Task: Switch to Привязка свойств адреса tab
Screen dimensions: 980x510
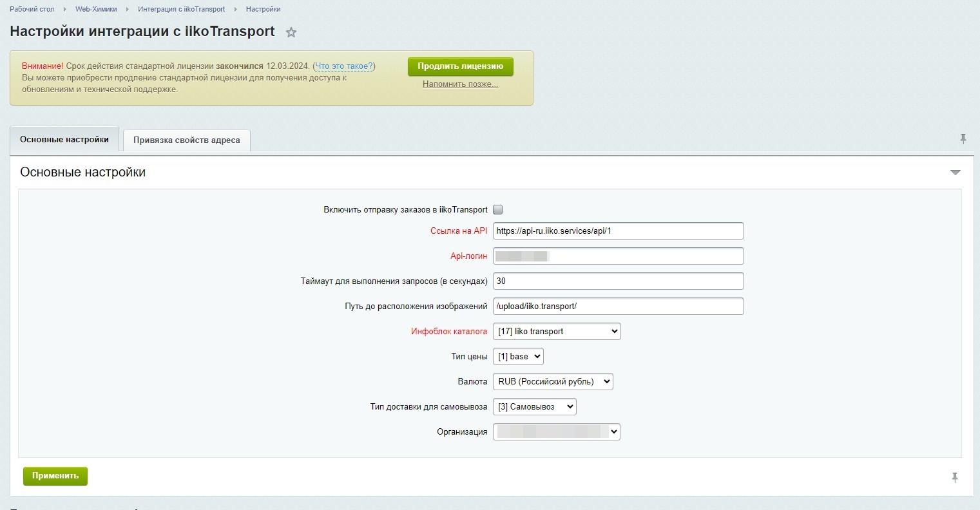Action: (x=186, y=140)
